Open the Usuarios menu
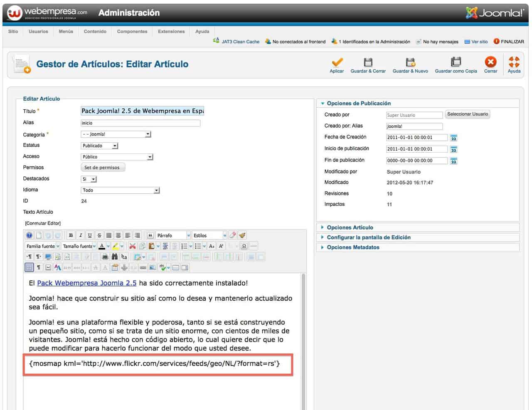 click(x=38, y=32)
